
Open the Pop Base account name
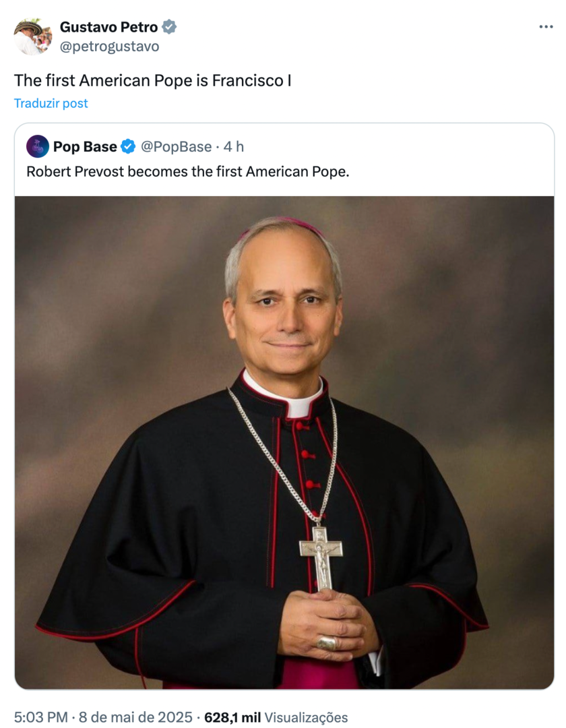(x=85, y=146)
